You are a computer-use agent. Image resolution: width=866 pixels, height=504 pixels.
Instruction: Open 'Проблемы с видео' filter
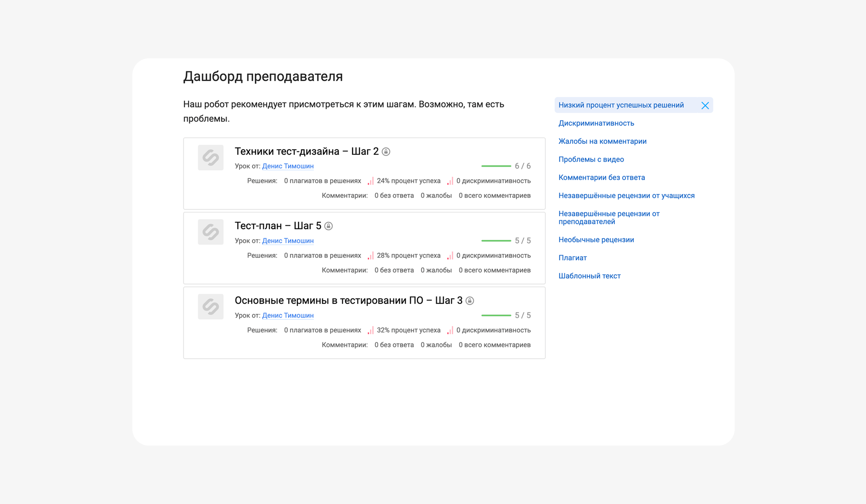[591, 159]
